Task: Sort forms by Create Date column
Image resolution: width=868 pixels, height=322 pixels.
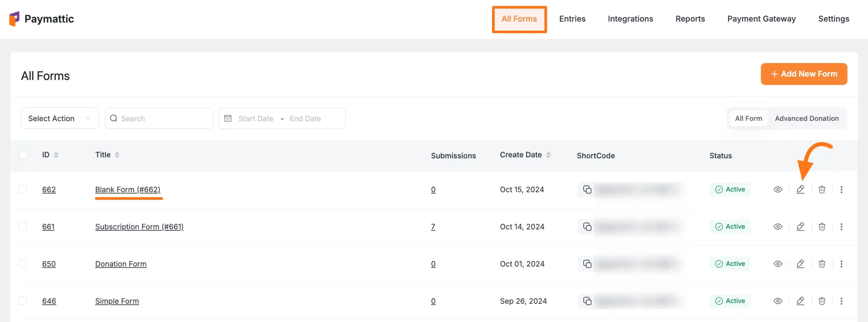Action: tap(548, 155)
